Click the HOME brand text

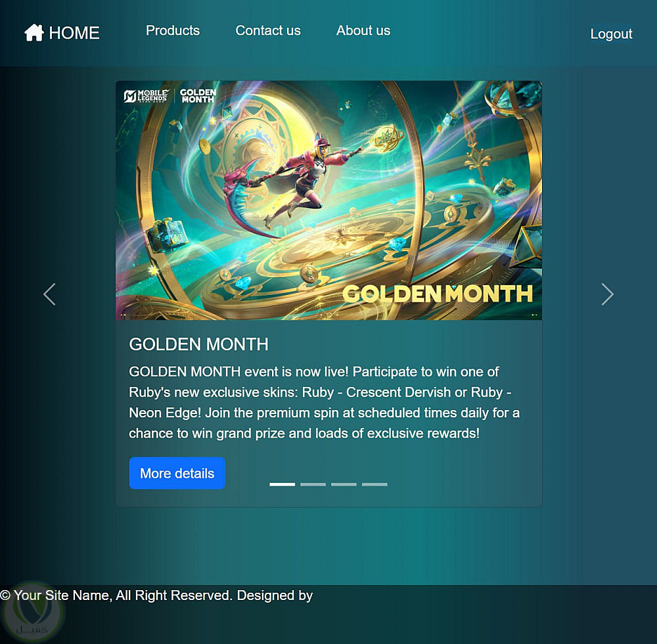point(74,33)
